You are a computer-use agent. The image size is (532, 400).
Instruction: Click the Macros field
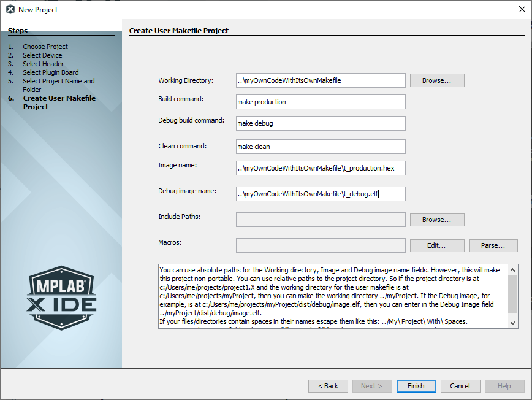320,245
